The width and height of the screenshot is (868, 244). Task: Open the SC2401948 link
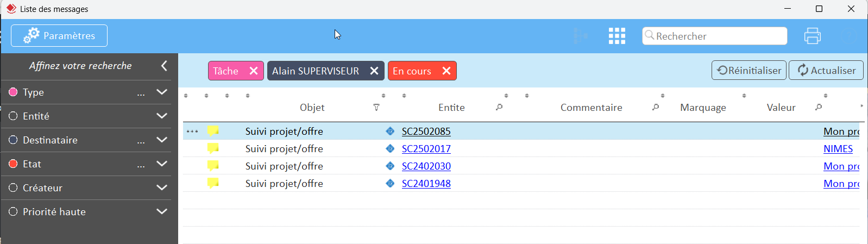(426, 184)
